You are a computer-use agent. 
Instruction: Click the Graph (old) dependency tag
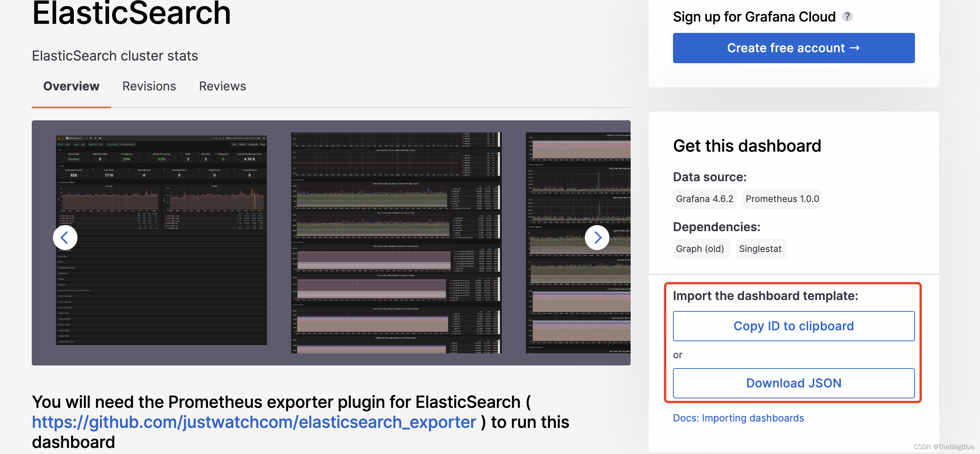point(701,249)
